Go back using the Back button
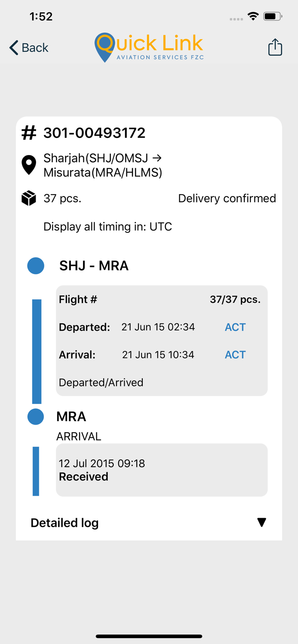 28,47
